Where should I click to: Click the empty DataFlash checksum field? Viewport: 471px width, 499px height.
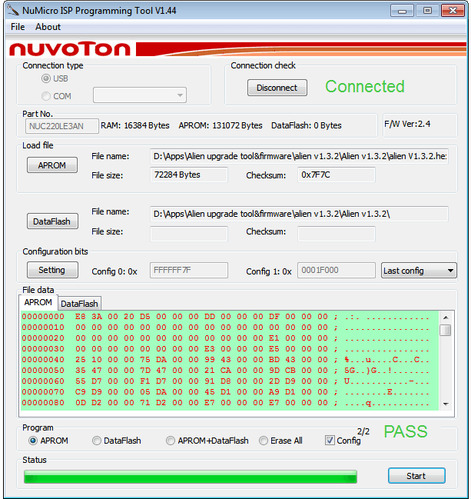coord(336,234)
